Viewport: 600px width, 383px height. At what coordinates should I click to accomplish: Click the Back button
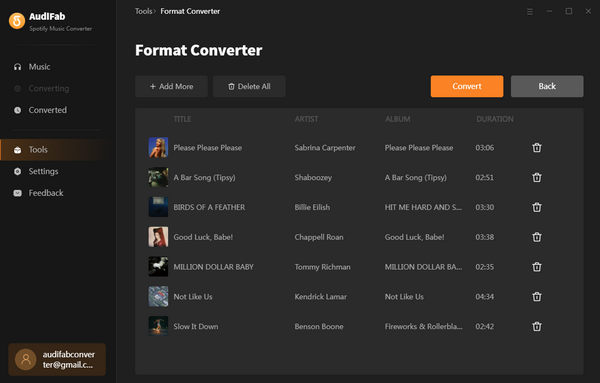point(547,86)
